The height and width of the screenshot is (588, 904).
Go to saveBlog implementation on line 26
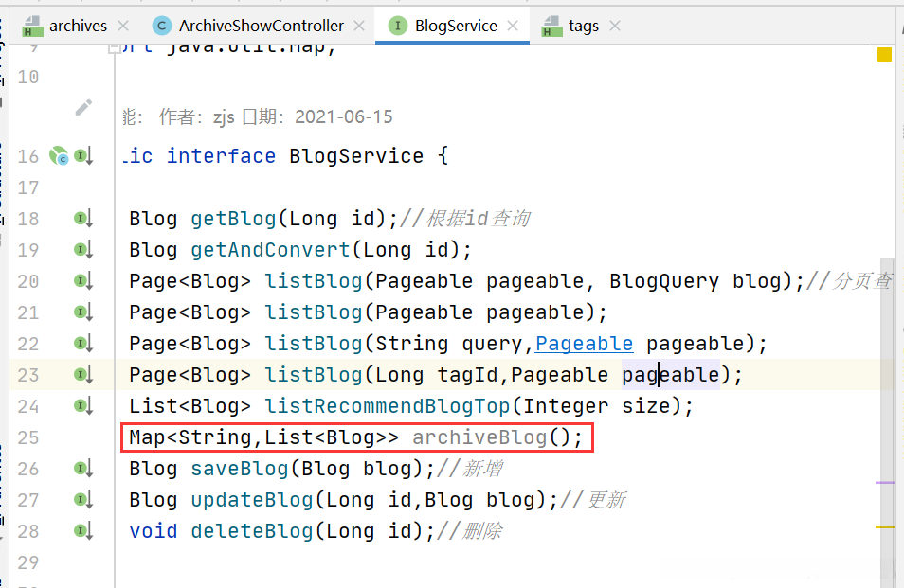83,469
